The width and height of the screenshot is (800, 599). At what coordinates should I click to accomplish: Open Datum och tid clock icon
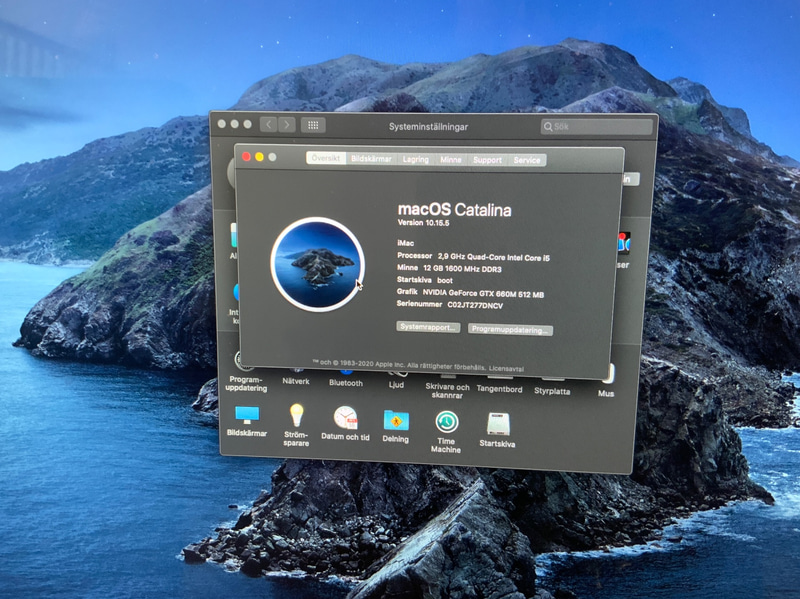click(345, 418)
